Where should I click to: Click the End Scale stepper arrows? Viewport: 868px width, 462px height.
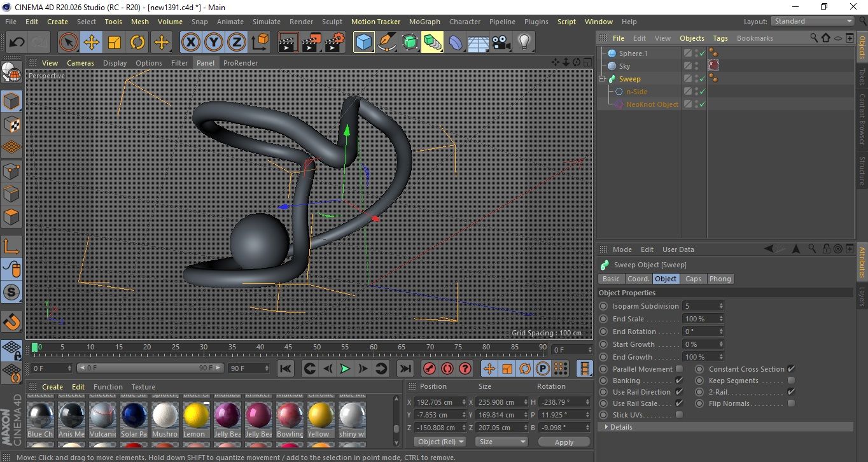[721, 319]
